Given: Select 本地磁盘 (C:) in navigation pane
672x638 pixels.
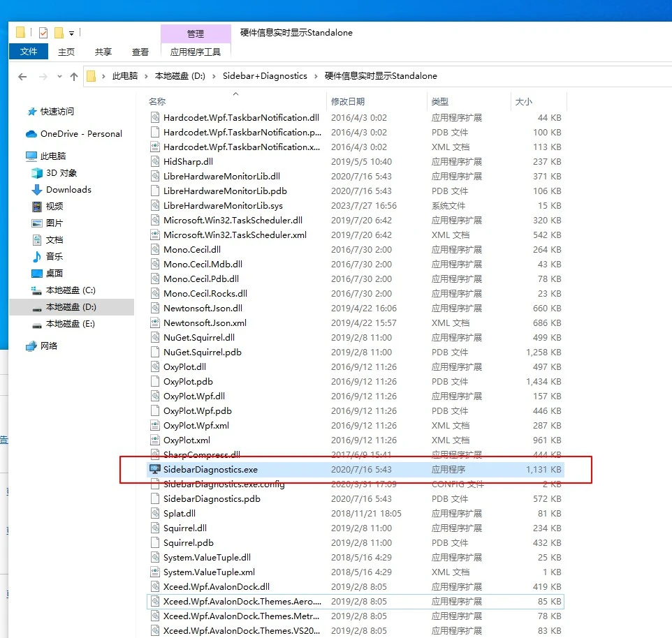Looking at the screenshot, I should [71, 290].
